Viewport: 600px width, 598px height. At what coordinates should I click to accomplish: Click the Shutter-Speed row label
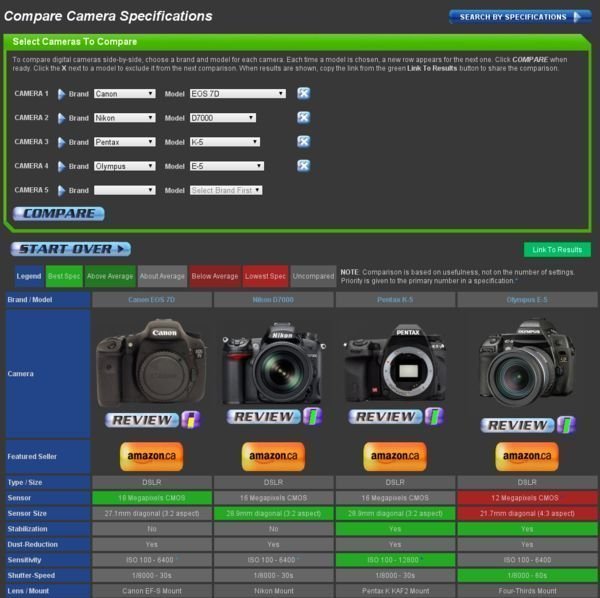coord(48,575)
